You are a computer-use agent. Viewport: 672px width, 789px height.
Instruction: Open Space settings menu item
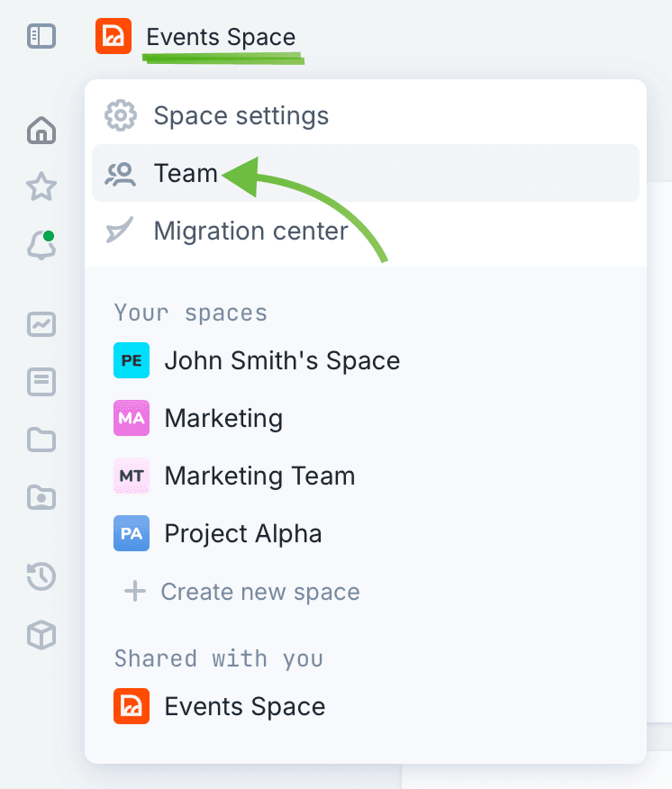point(241,116)
